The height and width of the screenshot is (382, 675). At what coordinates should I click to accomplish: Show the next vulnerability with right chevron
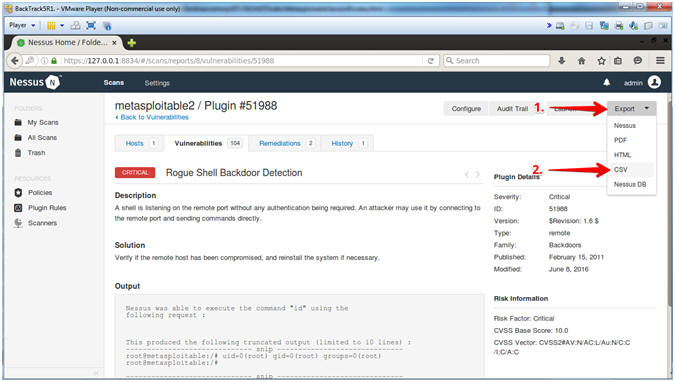(477, 174)
